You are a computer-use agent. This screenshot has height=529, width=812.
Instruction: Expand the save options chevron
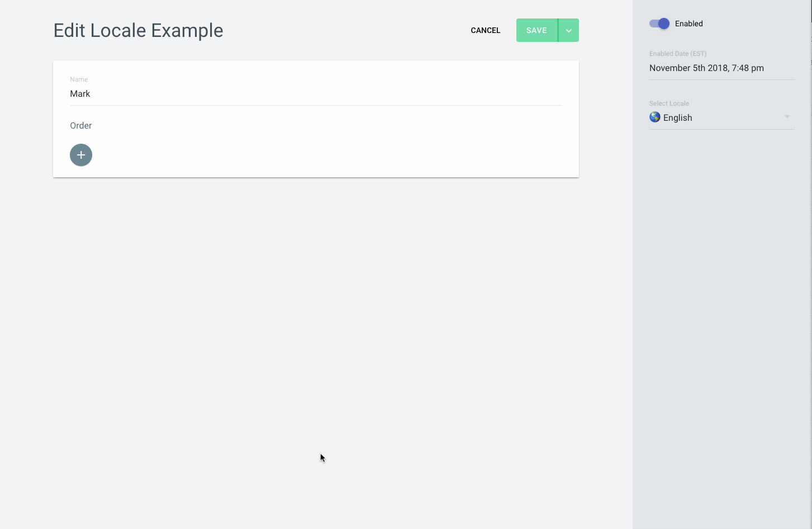tap(568, 30)
